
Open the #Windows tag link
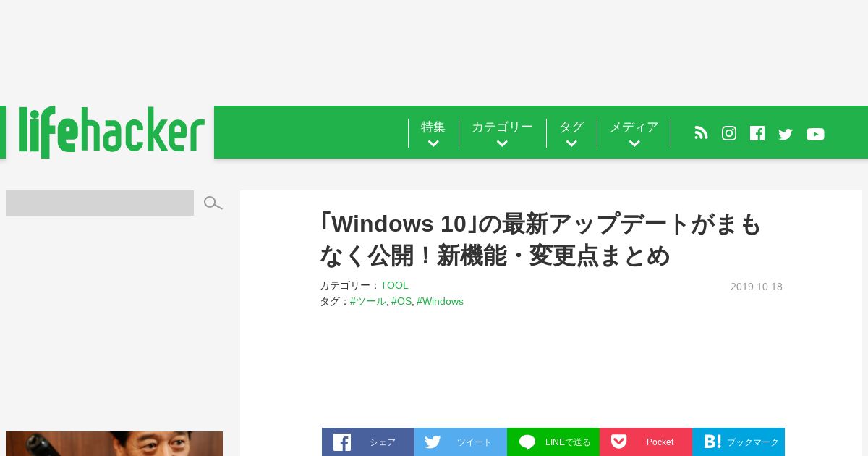coord(440,301)
